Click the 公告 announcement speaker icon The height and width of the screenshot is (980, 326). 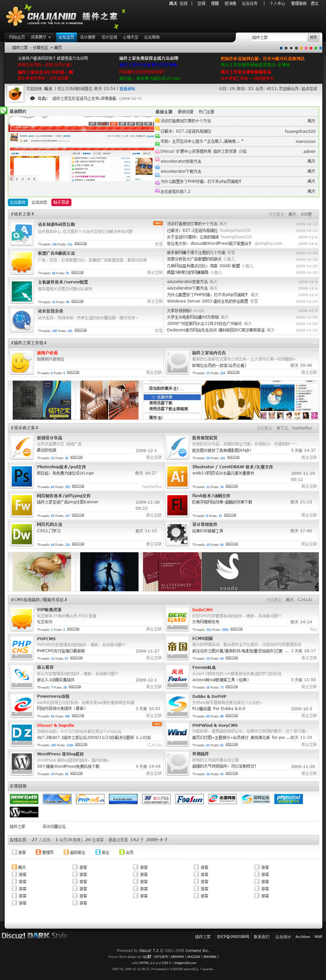click(32, 98)
